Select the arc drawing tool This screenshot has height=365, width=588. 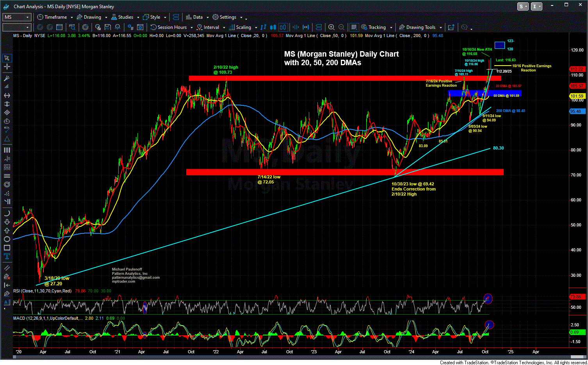tap(7, 213)
